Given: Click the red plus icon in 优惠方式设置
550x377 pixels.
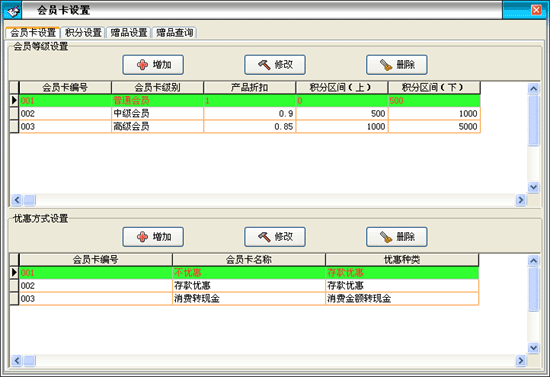Looking at the screenshot, I should tap(142, 237).
